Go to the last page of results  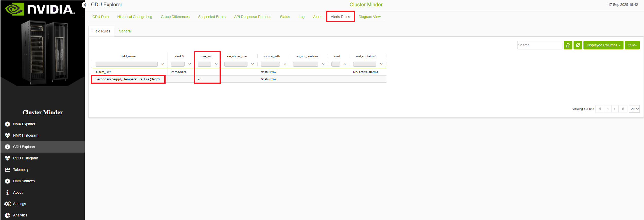click(623, 109)
